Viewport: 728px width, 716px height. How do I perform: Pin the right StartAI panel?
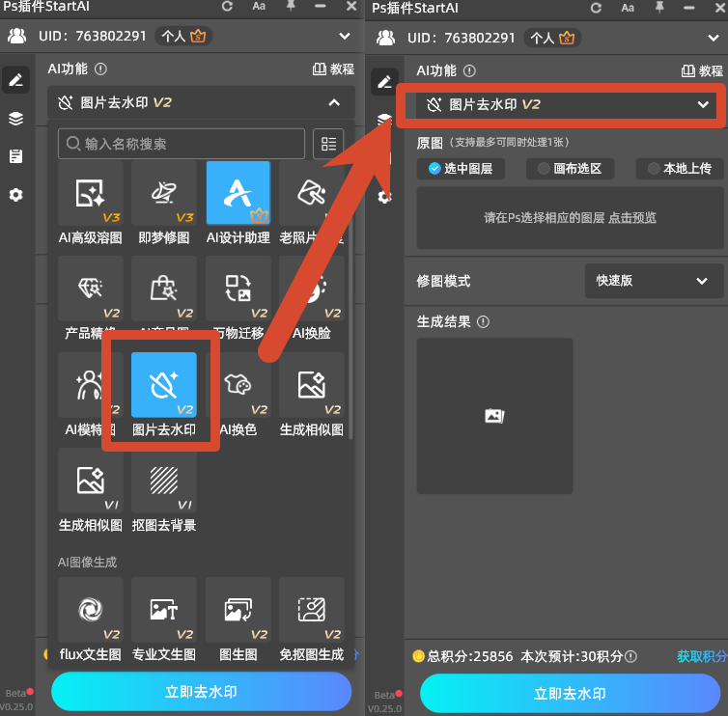coord(659,8)
